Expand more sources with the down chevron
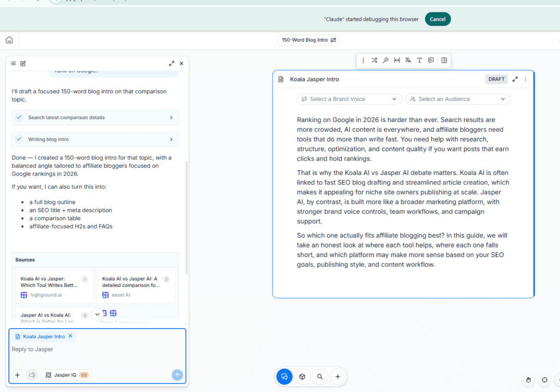The width and height of the screenshot is (560, 392). point(97,314)
